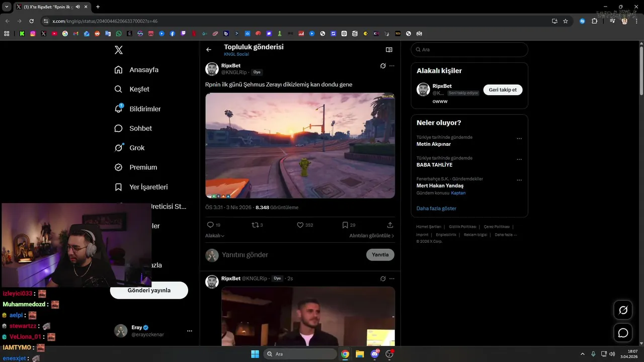644x362 pixels.
Task: Open the more options menu on main post
Action: (392, 66)
